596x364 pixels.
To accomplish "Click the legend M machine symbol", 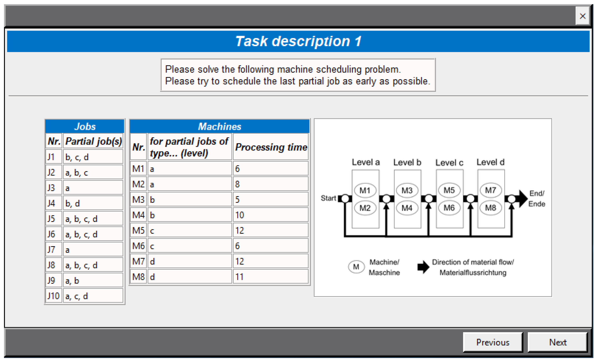I will click(356, 267).
